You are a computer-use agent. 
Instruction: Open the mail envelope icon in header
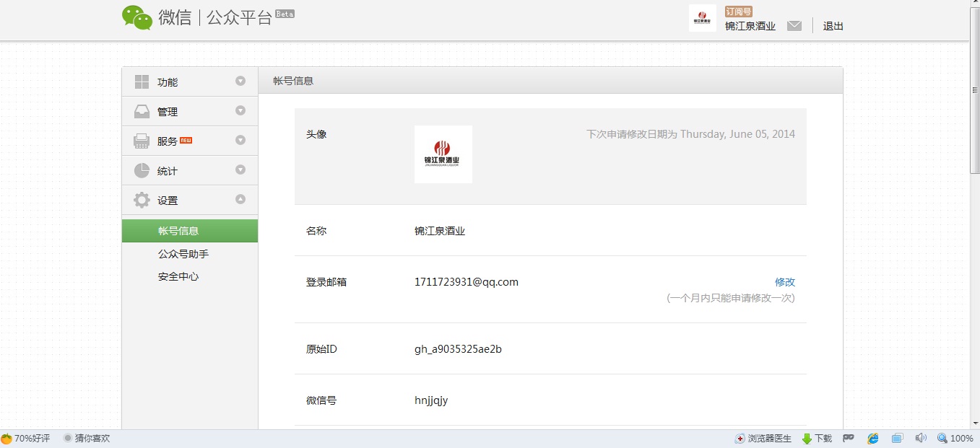tap(794, 26)
